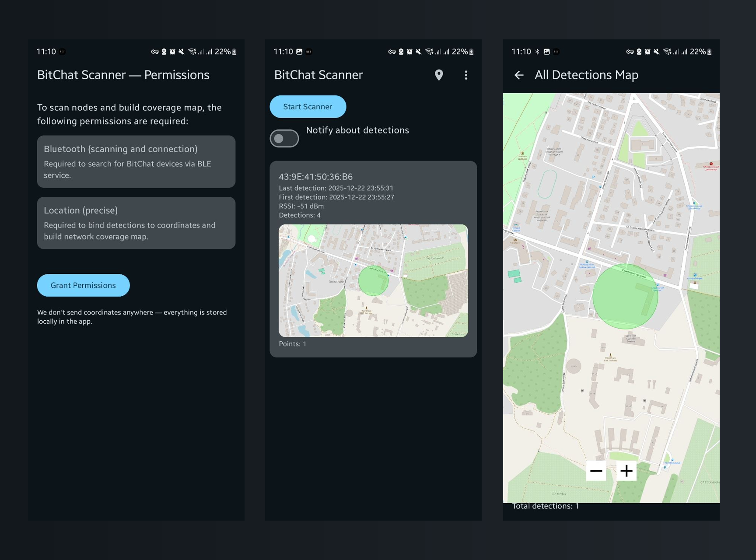The height and width of the screenshot is (560, 756).
Task: Tap device address 43:9E:41:50:36:B6
Action: [316, 177]
